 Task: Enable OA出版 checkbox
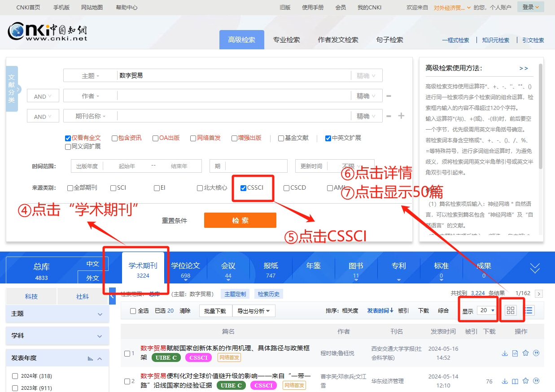point(156,138)
